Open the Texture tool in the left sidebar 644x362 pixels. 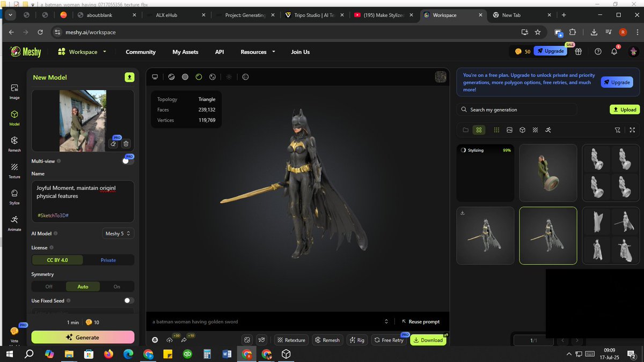[14, 170]
